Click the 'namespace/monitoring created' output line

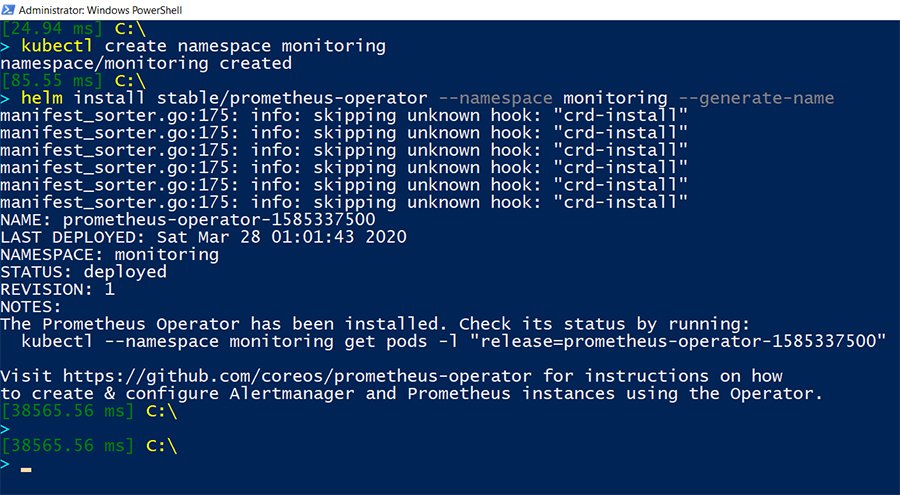(x=146, y=63)
